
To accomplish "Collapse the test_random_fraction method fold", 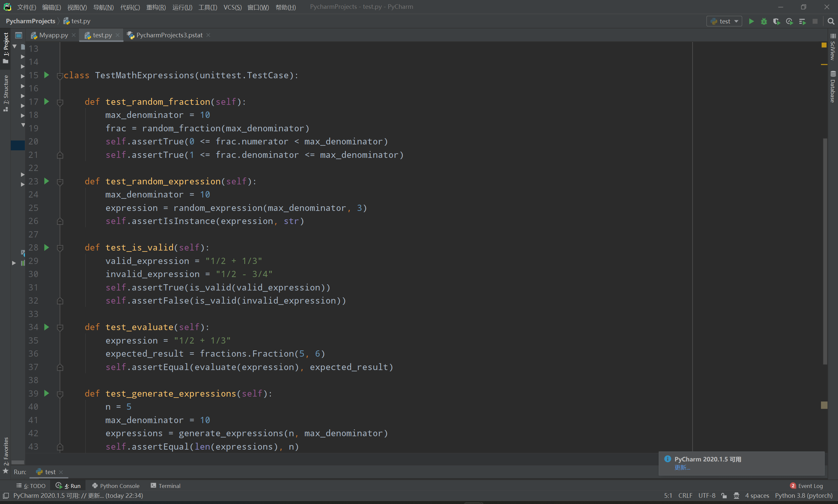I will coord(60,102).
